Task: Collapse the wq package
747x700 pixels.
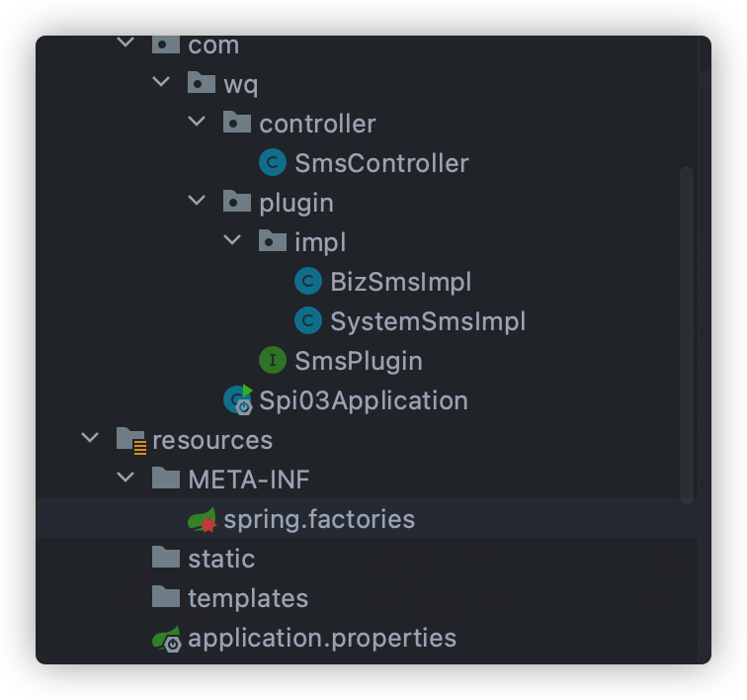Action: click(x=161, y=81)
